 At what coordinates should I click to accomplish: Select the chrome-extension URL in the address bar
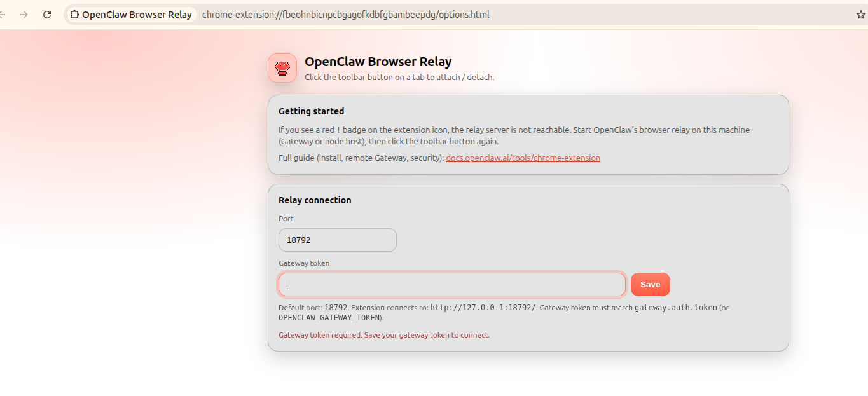(x=345, y=15)
